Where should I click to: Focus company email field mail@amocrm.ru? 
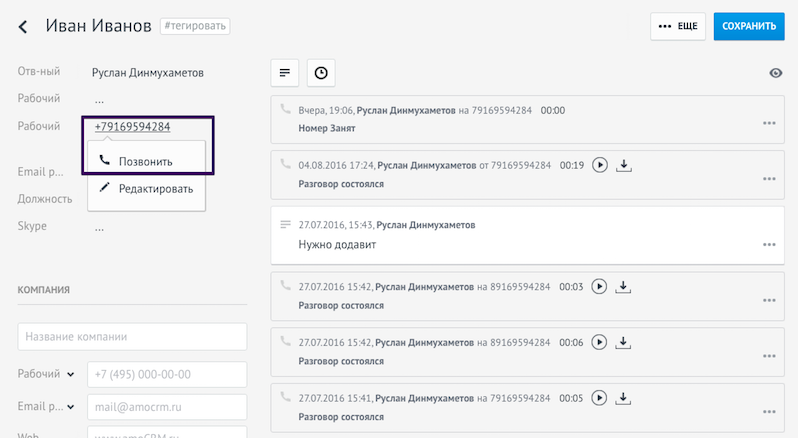pyautogui.click(x=167, y=407)
